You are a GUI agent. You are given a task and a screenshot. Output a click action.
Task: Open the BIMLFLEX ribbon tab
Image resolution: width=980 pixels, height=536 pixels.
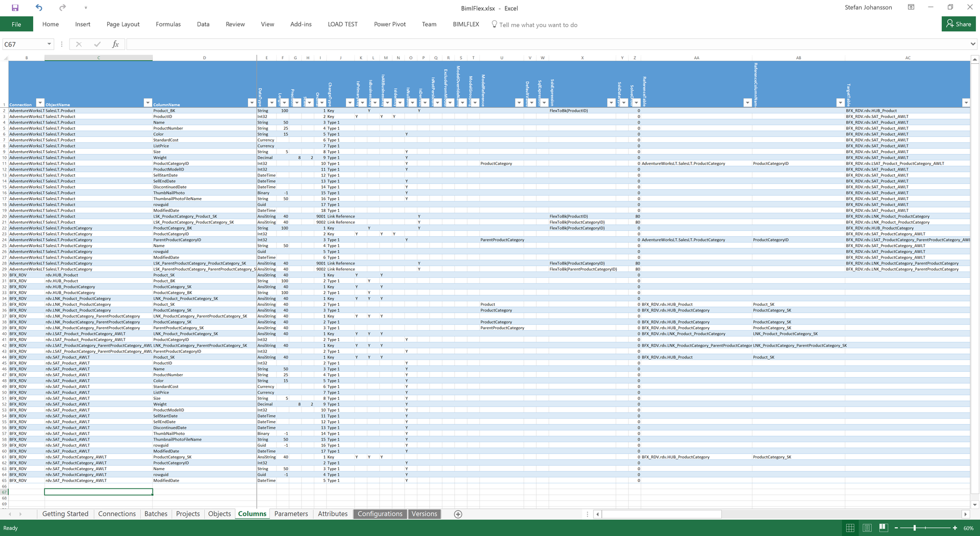coord(466,24)
